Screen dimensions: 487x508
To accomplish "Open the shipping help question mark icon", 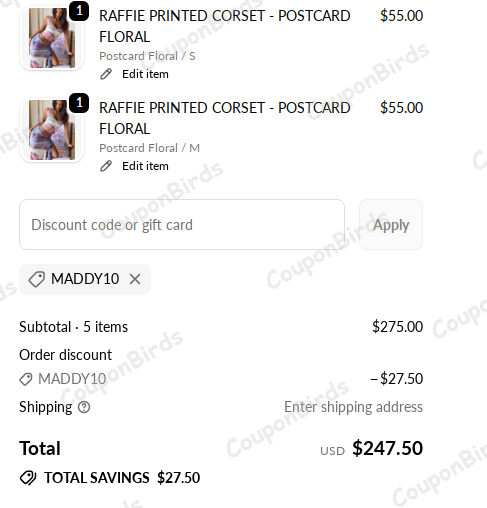I will point(84,407).
